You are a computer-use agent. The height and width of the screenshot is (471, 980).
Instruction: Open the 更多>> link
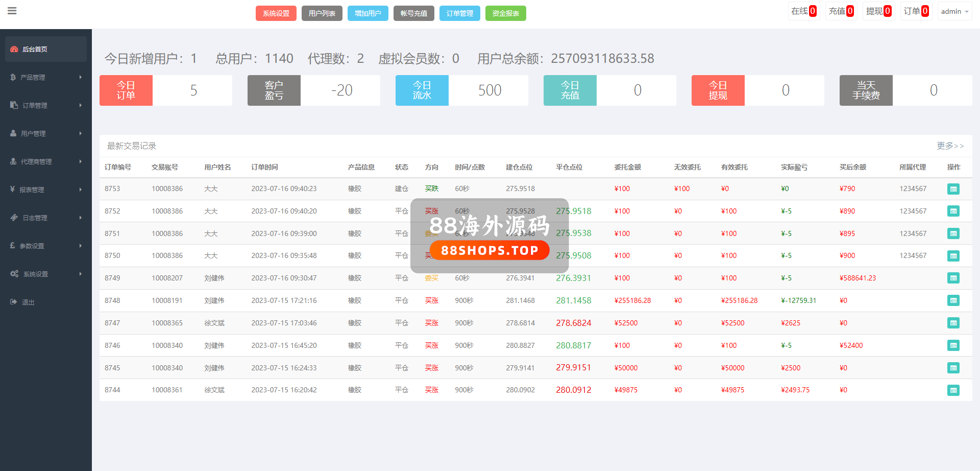(950, 146)
